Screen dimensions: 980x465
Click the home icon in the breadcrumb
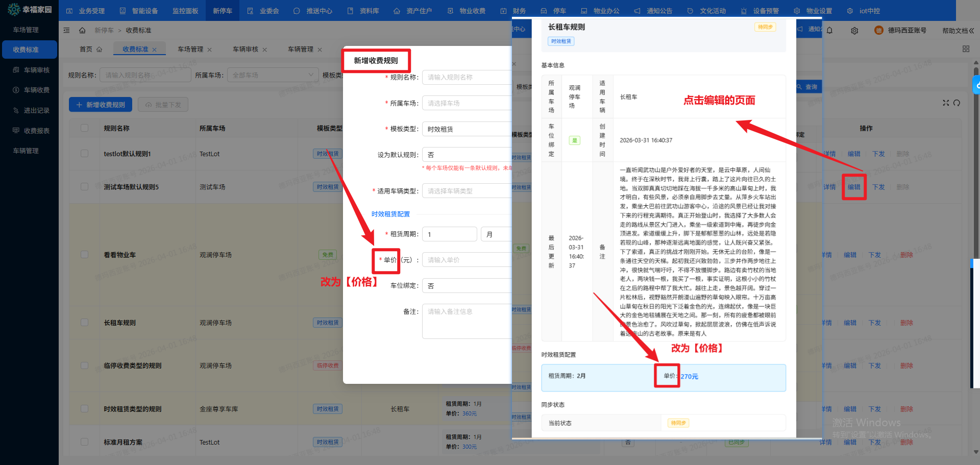pyautogui.click(x=82, y=31)
